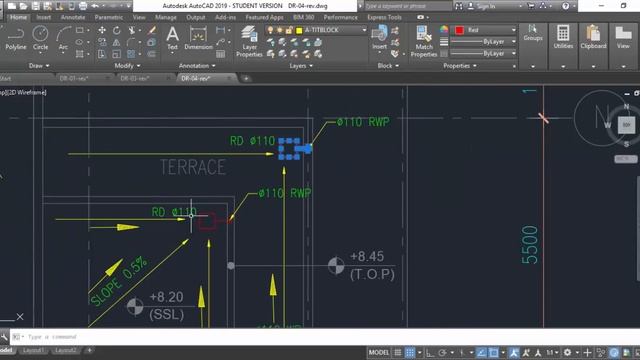Open the Parametric ribbon tab
This screenshot has width=640, height=360.
point(109,18)
